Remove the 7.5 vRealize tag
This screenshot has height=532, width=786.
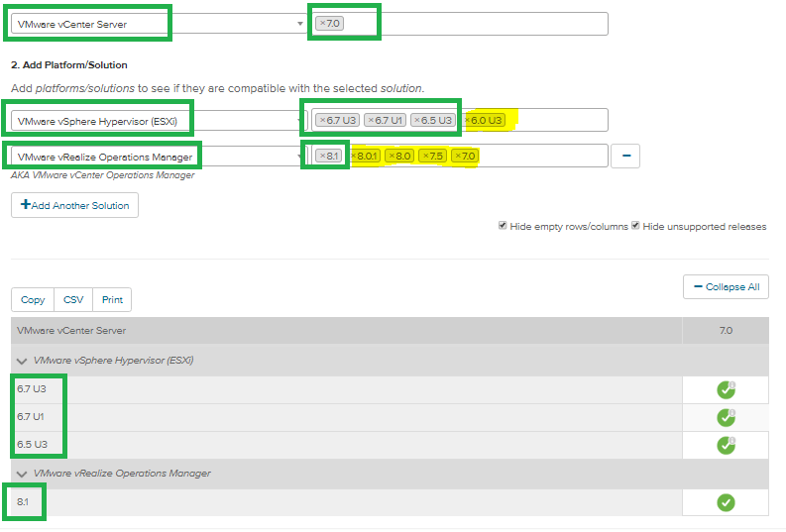425,156
